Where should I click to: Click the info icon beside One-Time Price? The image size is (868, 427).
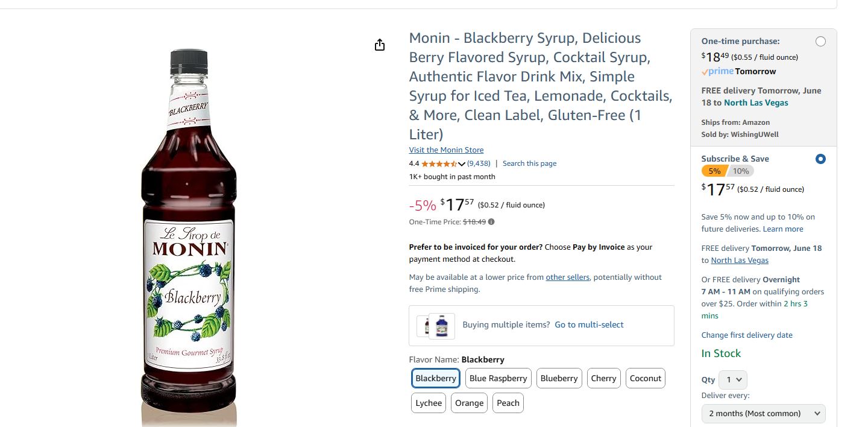click(491, 221)
